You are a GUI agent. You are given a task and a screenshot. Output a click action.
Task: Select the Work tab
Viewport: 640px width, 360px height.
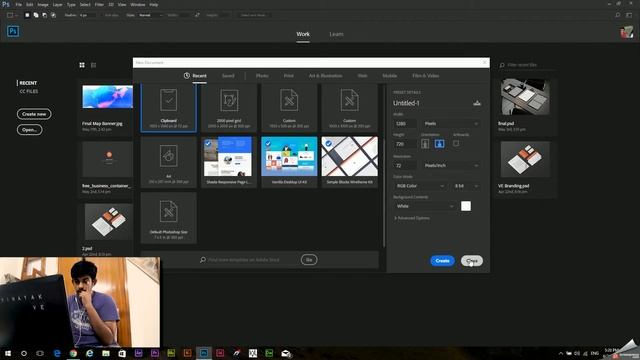[x=303, y=34]
